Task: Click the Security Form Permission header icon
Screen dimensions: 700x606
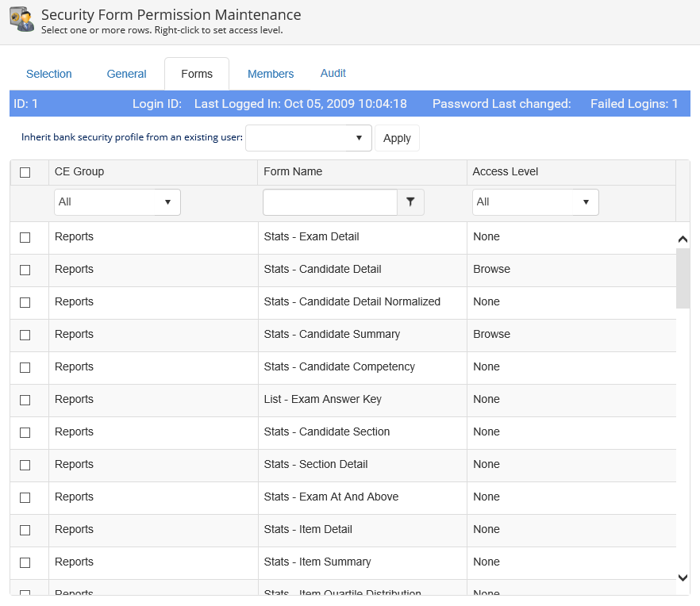Action: 21,21
